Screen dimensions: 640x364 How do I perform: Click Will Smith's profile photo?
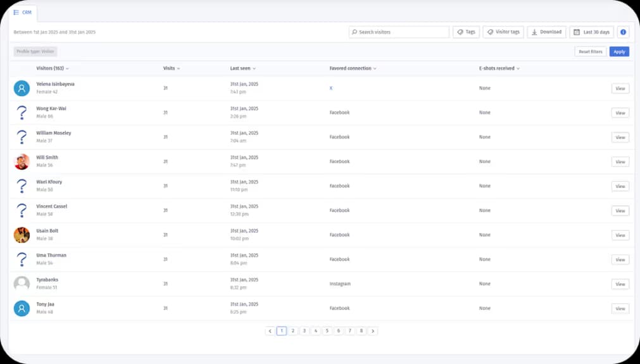click(x=22, y=162)
